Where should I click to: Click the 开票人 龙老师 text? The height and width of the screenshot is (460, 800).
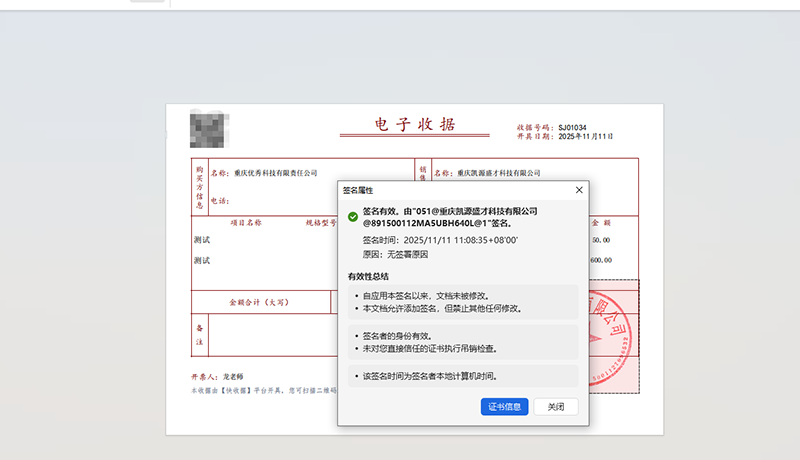point(211,378)
